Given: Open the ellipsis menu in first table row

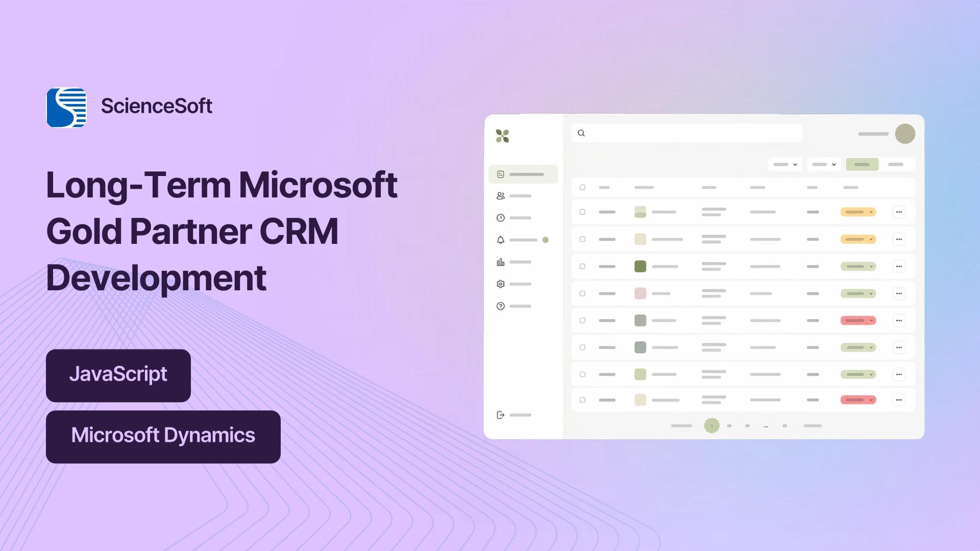Looking at the screenshot, I should 899,212.
